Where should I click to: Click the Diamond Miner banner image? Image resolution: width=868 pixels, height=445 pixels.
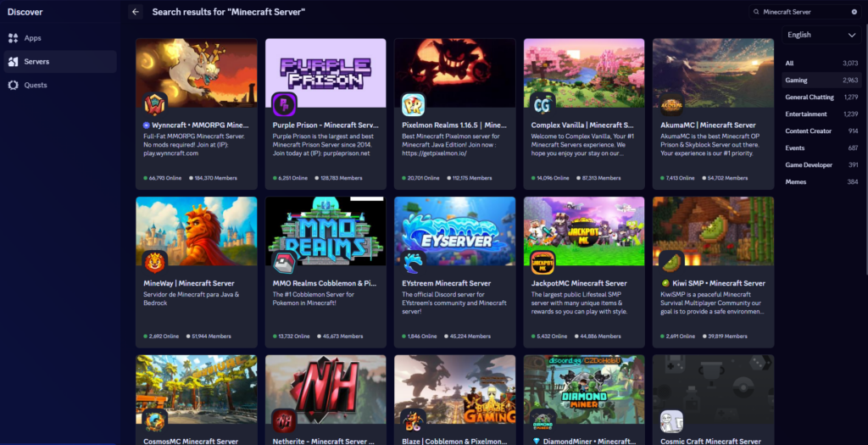click(x=584, y=389)
